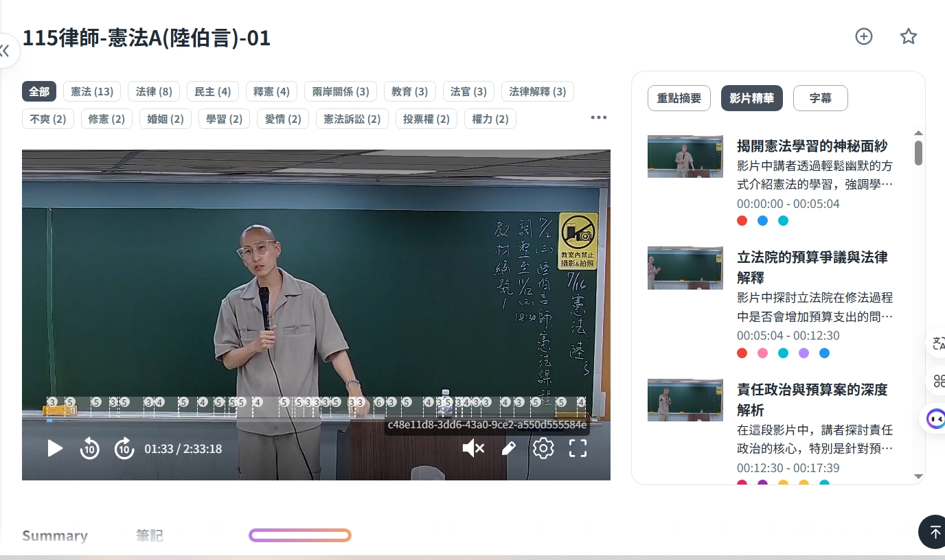Click the red dot under first highlight

point(742,221)
